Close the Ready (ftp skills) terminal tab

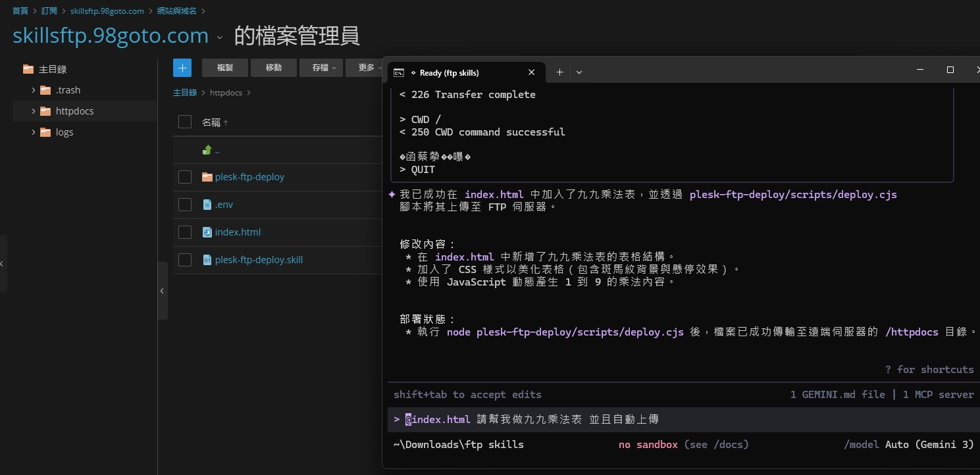coord(531,72)
